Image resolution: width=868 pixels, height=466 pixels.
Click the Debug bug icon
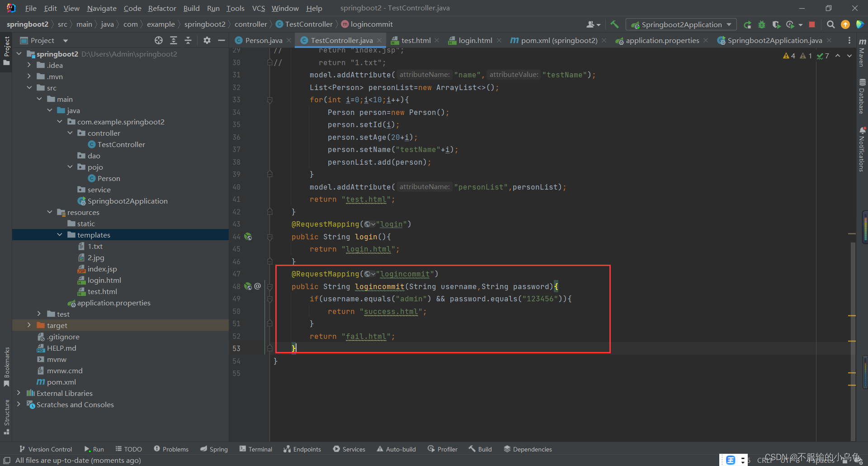[762, 24]
